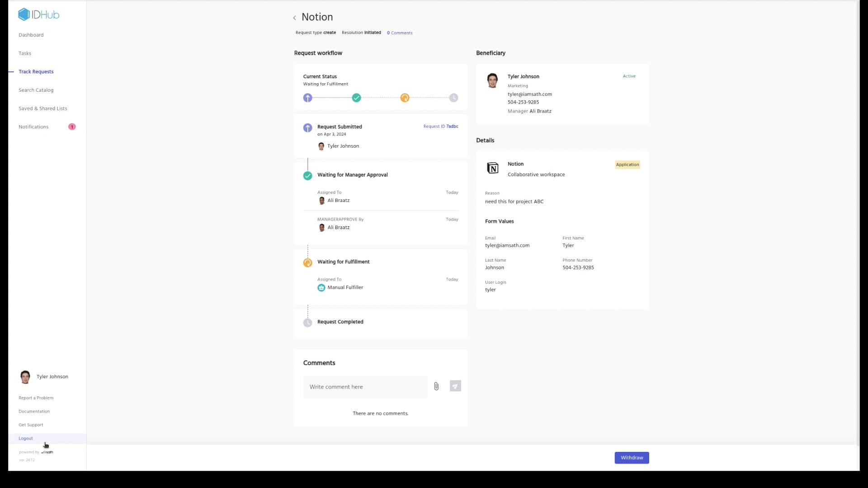The height and width of the screenshot is (488, 868).
Task: Click the Withdraw button
Action: pos(632,458)
